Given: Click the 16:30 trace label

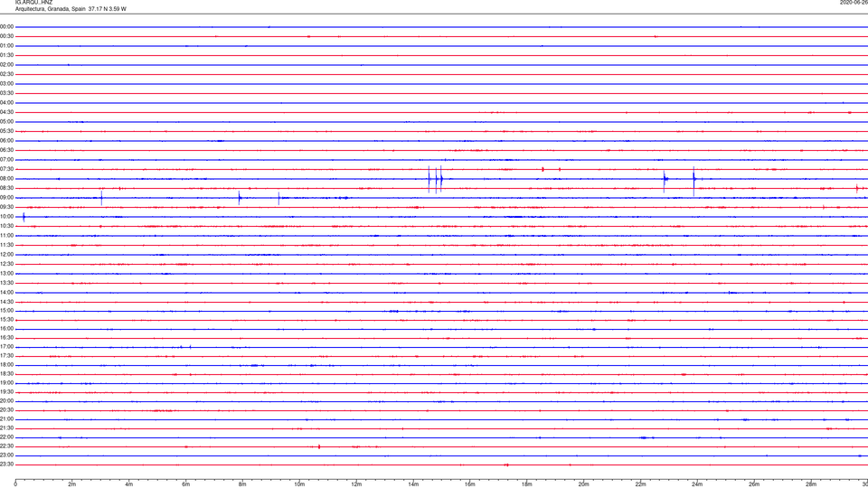Looking at the screenshot, I should click(x=6, y=338).
